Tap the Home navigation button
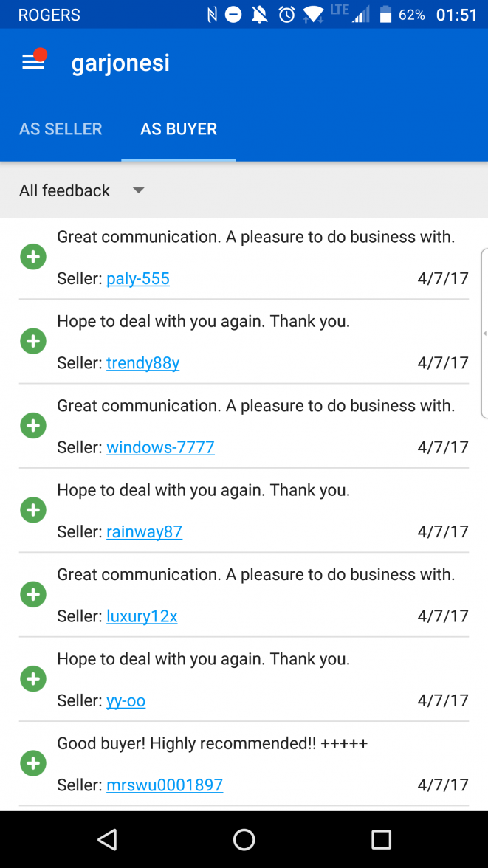Viewport: 488px width, 868px height. pos(244,839)
